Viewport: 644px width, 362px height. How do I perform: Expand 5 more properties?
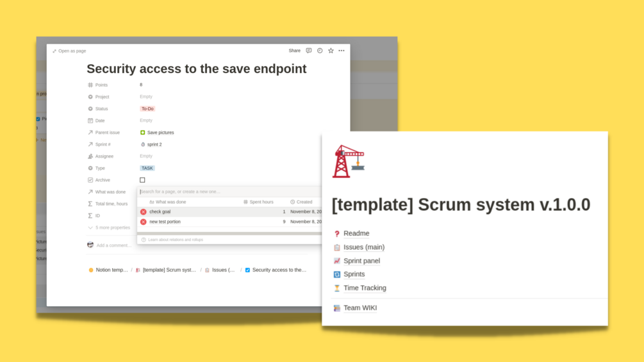point(109,227)
